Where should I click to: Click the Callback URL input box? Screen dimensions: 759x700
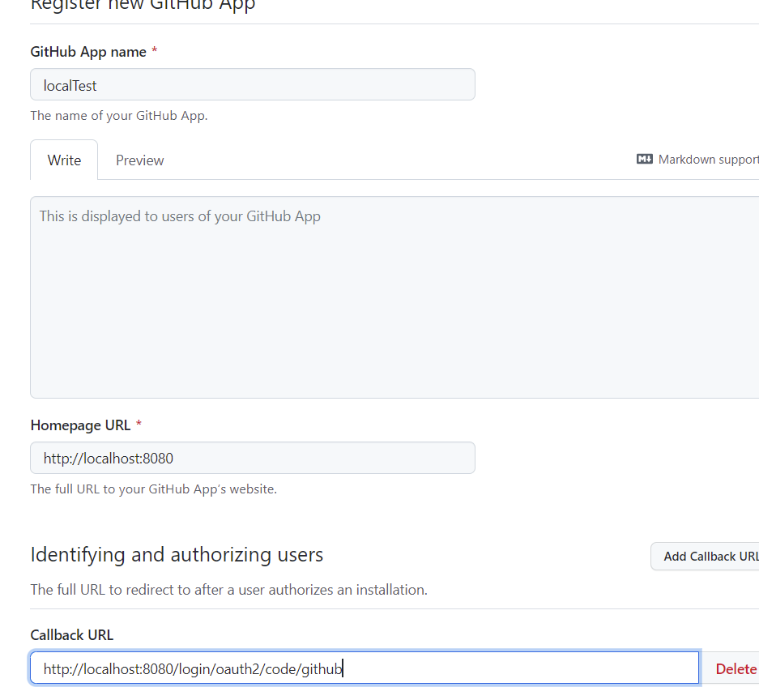point(364,668)
